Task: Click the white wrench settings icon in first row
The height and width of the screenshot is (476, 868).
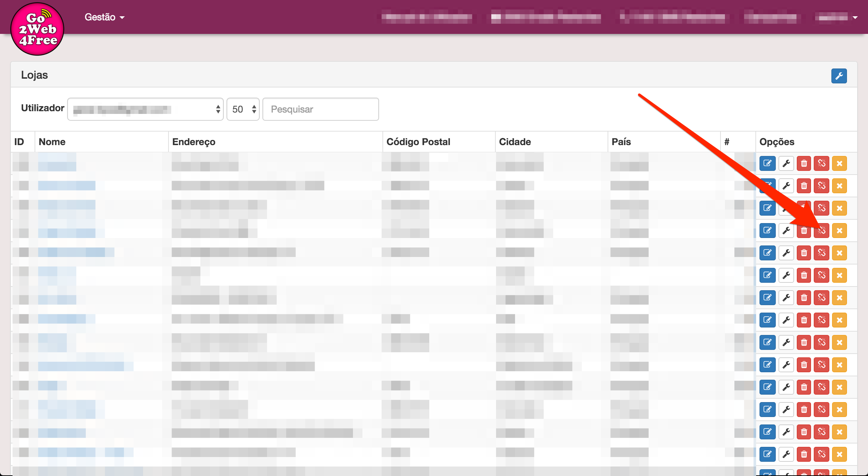Action: (x=786, y=163)
